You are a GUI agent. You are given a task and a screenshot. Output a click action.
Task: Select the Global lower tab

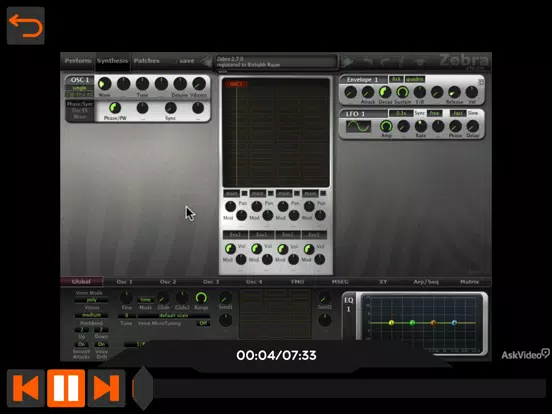pos(81,282)
